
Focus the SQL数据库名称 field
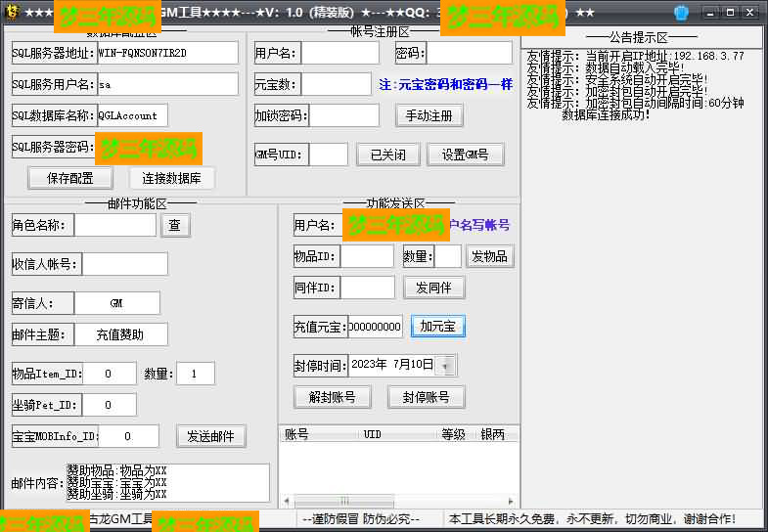point(132,115)
